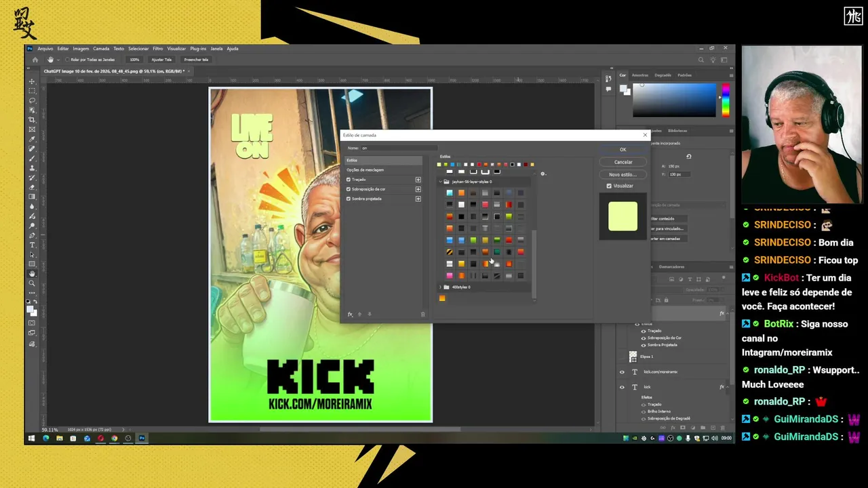The image size is (868, 488).
Task: Switch to the Amostras panel tab
Action: coord(640,75)
